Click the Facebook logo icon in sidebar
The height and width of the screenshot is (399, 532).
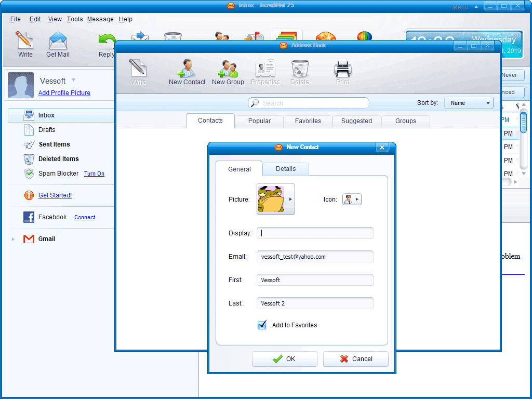tap(29, 217)
